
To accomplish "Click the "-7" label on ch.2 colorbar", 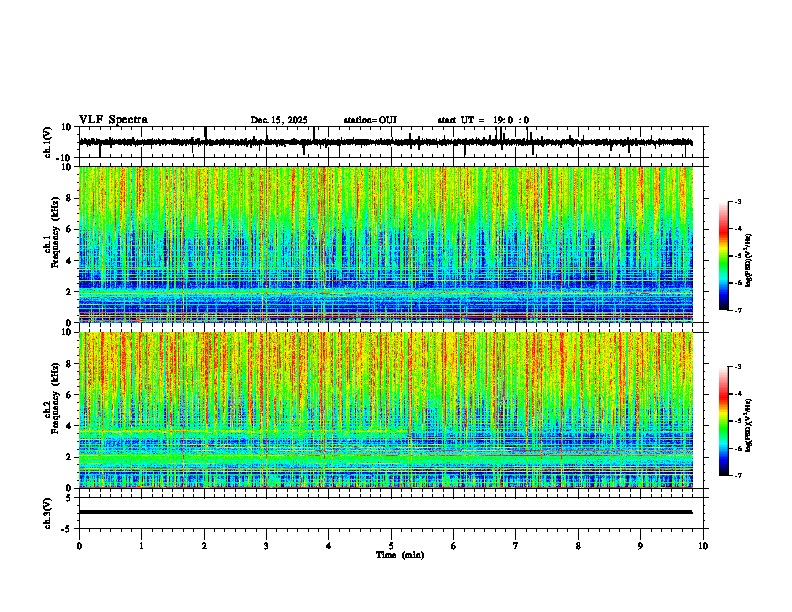I will tap(737, 476).
